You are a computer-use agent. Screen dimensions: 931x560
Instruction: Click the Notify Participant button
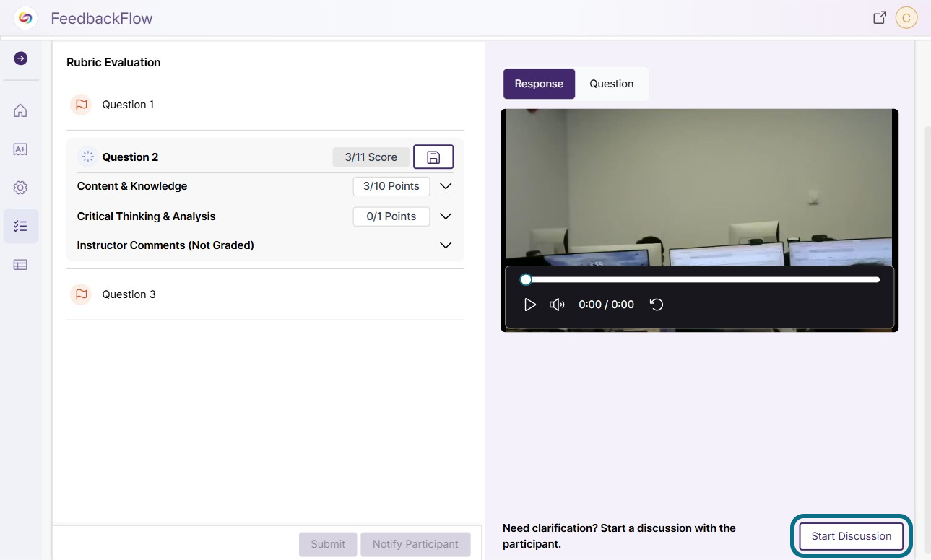415,544
